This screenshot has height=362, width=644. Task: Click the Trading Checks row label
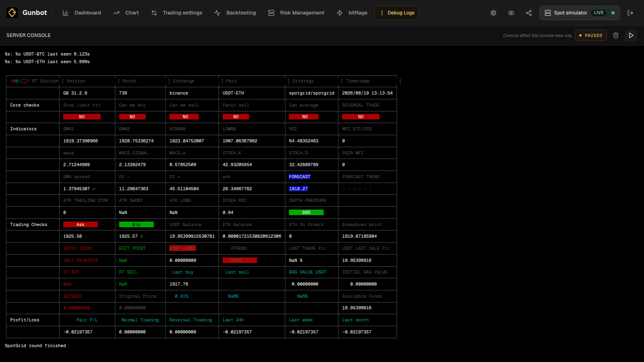pyautogui.click(x=29, y=224)
